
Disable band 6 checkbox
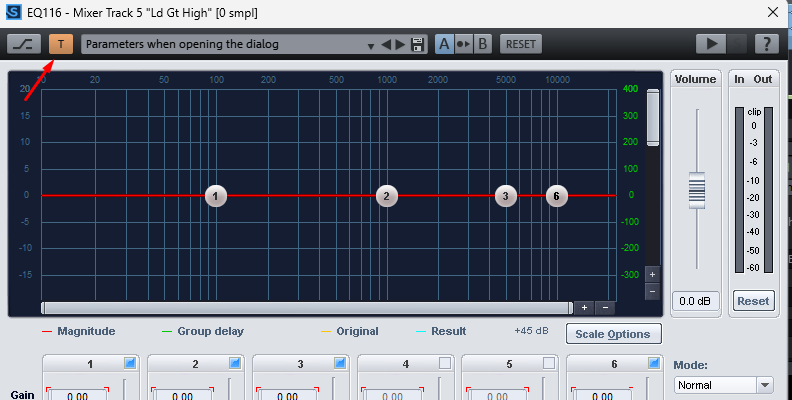654,363
